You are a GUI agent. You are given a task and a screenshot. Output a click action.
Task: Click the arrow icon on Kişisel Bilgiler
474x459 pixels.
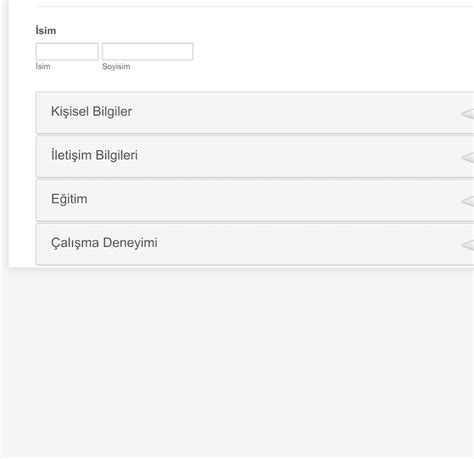point(468,114)
